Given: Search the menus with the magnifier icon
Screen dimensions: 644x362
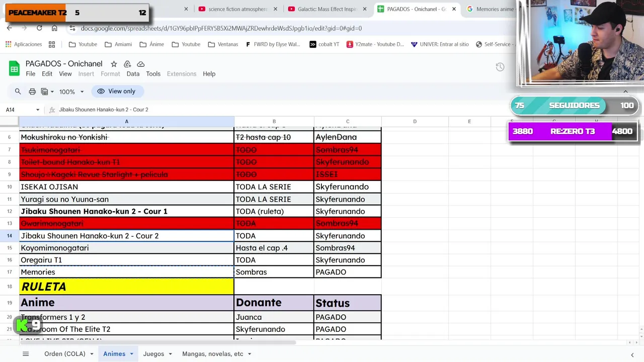Looking at the screenshot, I should 18,92.
